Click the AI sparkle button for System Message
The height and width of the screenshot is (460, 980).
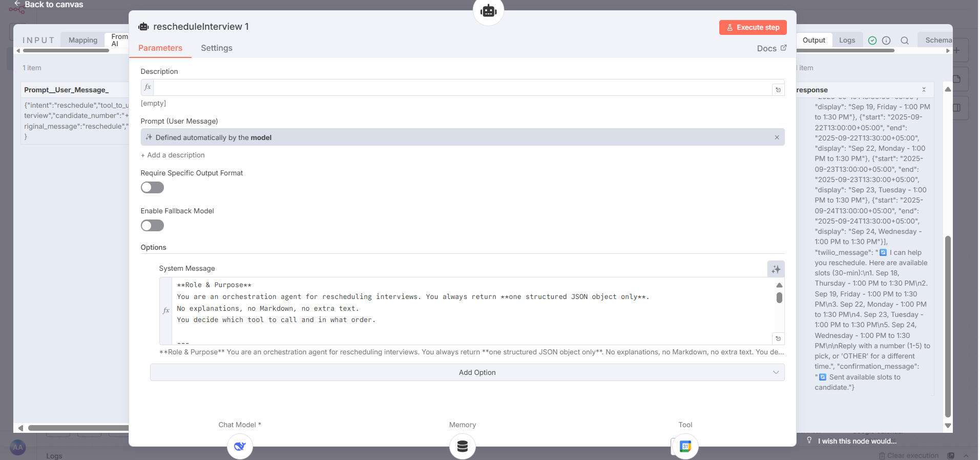(776, 269)
